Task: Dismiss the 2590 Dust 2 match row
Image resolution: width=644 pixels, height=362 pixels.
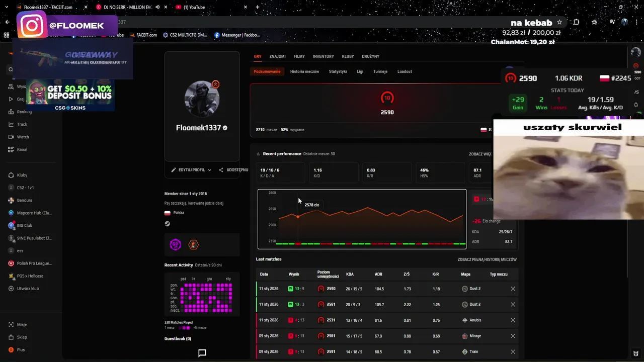Action: tap(513, 289)
